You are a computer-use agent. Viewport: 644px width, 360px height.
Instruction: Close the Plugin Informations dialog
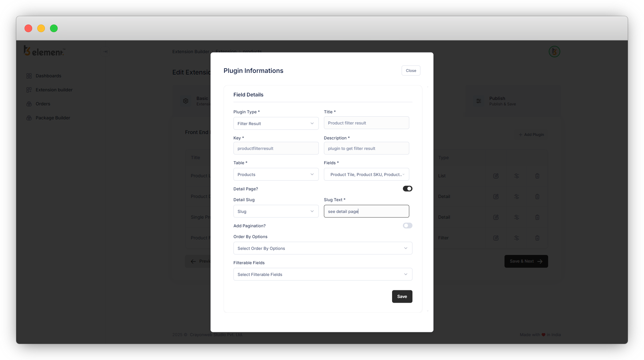coord(411,71)
